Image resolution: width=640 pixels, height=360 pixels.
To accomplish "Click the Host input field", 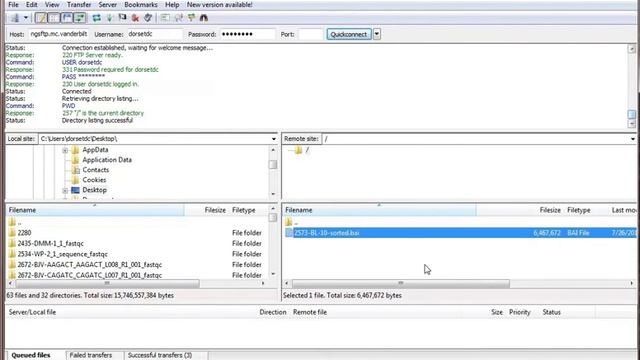I will [58, 34].
